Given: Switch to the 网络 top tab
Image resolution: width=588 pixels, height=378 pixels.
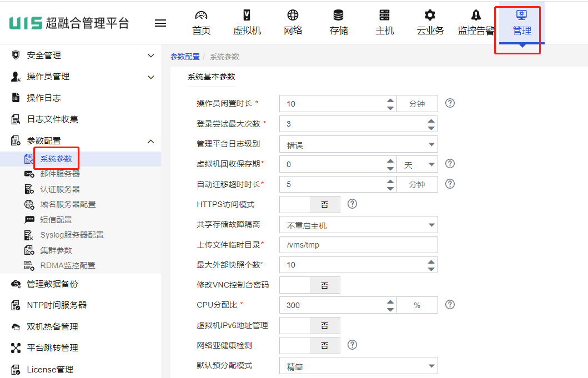Looking at the screenshot, I should coord(293,22).
